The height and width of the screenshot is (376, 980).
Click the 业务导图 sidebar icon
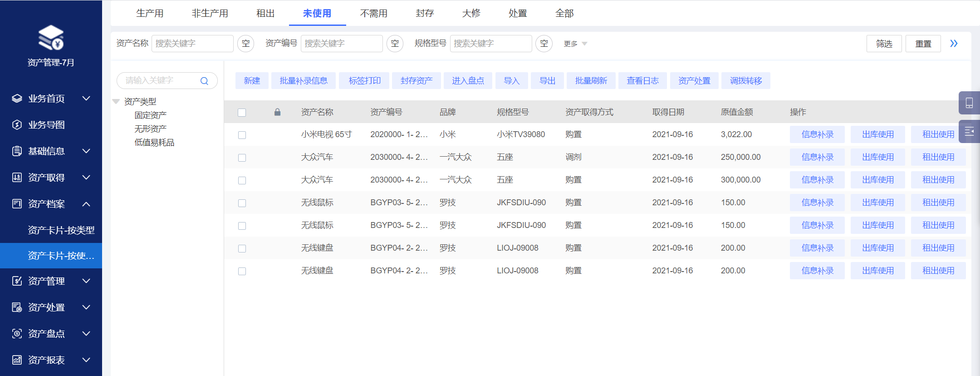pyautogui.click(x=17, y=125)
